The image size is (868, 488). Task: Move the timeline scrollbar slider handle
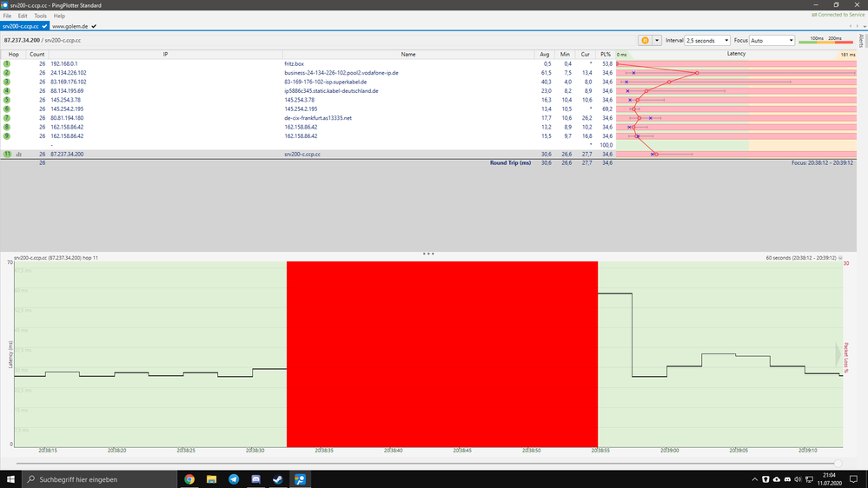coord(838,463)
